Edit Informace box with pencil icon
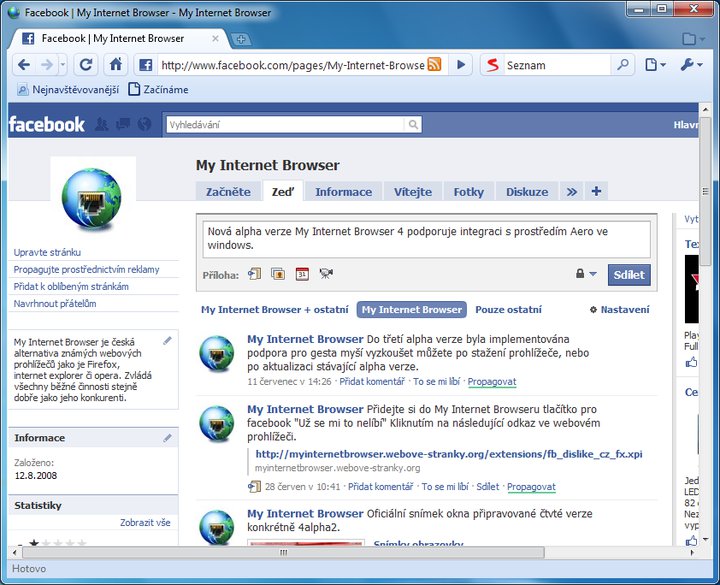Viewport: 720px width, 585px height. pos(168,438)
